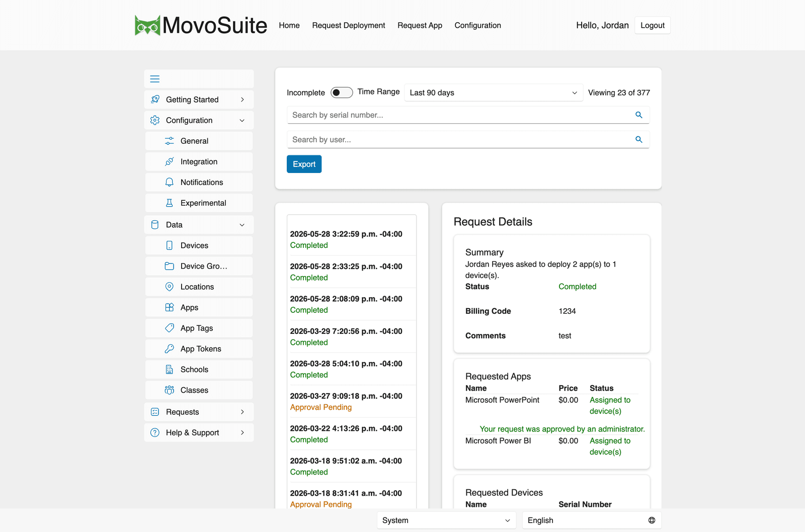Click the Export button
This screenshot has height=532, width=805.
tap(304, 164)
